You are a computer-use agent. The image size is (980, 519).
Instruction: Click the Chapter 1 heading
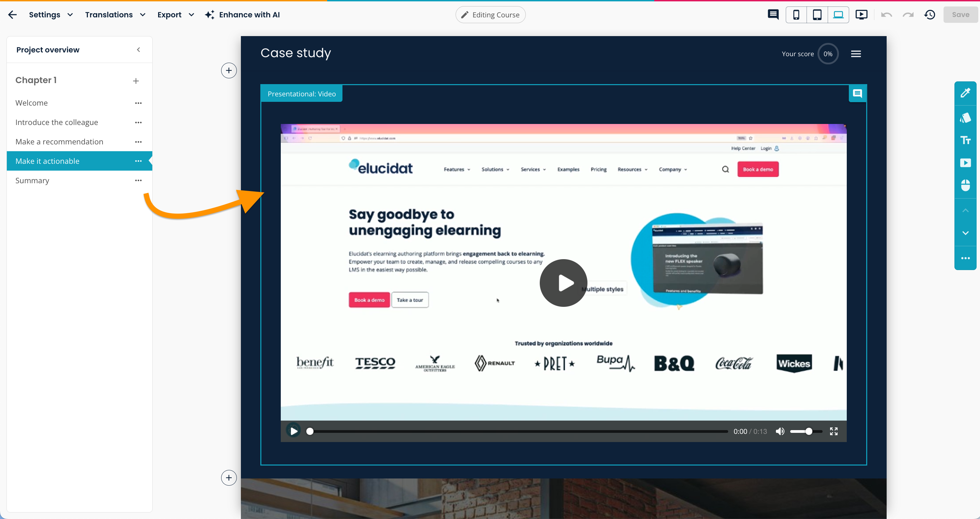[x=36, y=80]
